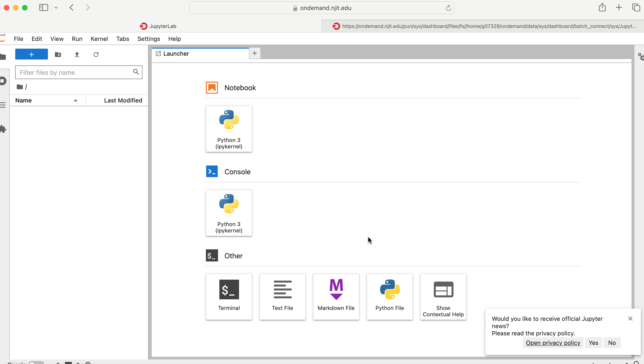Click the upload files button

click(x=77, y=54)
